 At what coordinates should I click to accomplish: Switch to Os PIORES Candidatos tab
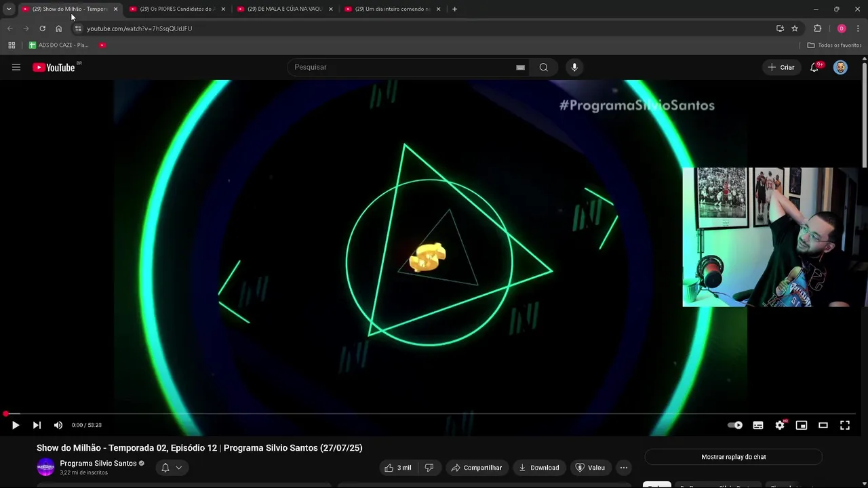[176, 9]
